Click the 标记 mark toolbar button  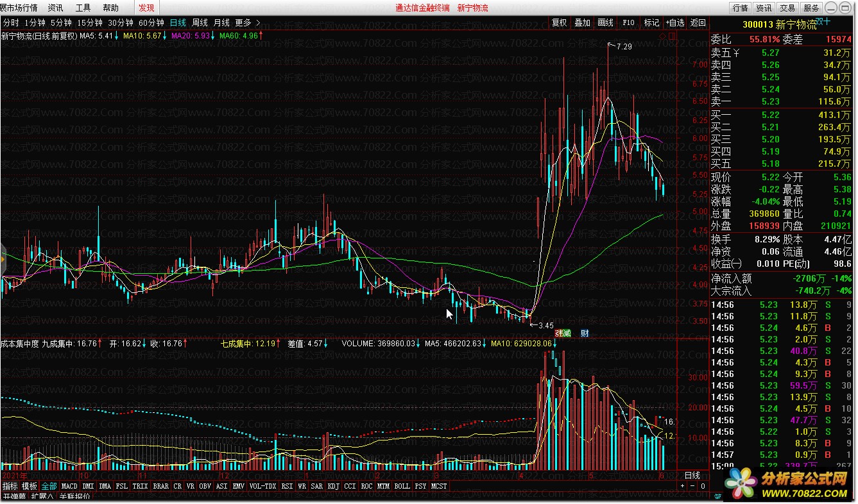tap(652, 22)
